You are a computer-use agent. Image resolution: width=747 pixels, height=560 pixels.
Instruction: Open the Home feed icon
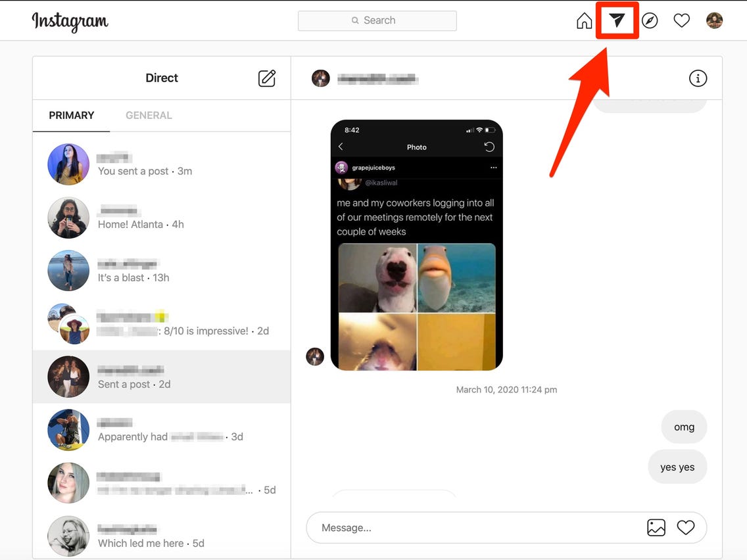click(x=584, y=20)
